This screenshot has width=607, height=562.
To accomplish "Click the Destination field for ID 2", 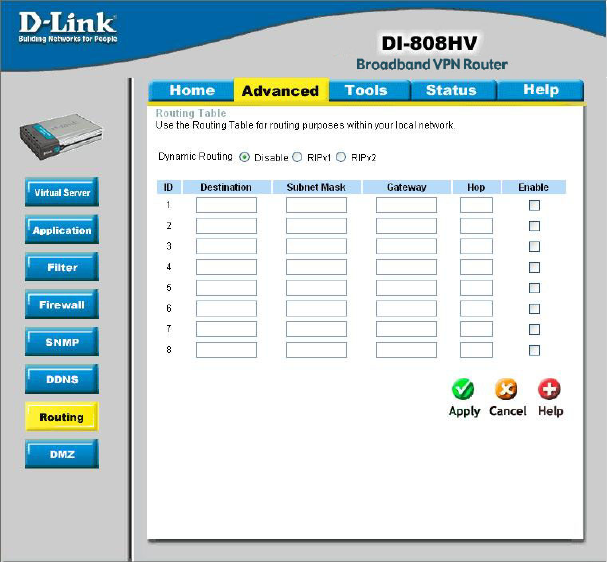I will [226, 226].
